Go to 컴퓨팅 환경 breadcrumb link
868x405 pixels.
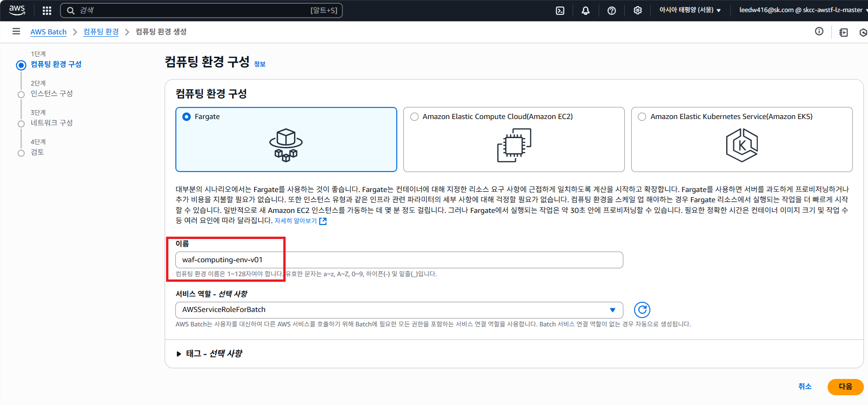point(101,32)
